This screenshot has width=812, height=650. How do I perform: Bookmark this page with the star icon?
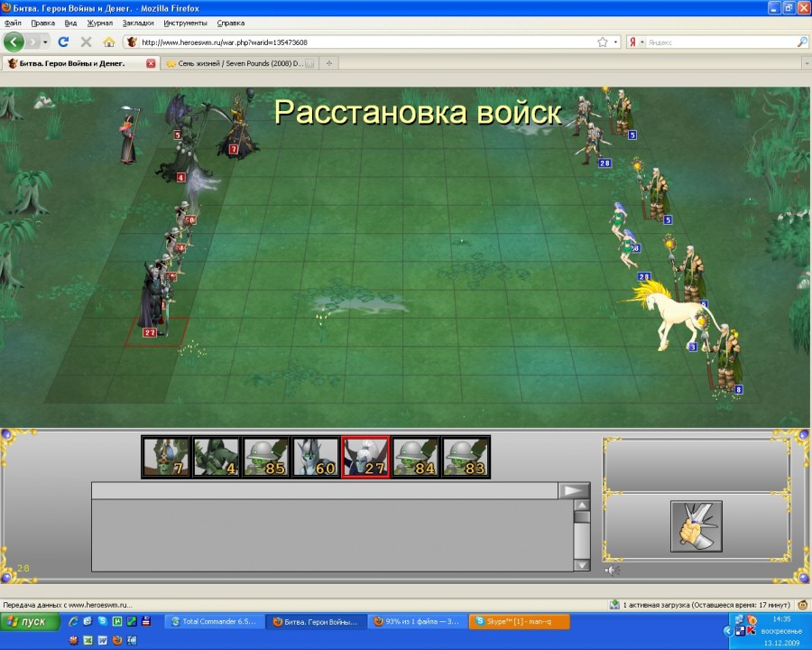[x=603, y=42]
